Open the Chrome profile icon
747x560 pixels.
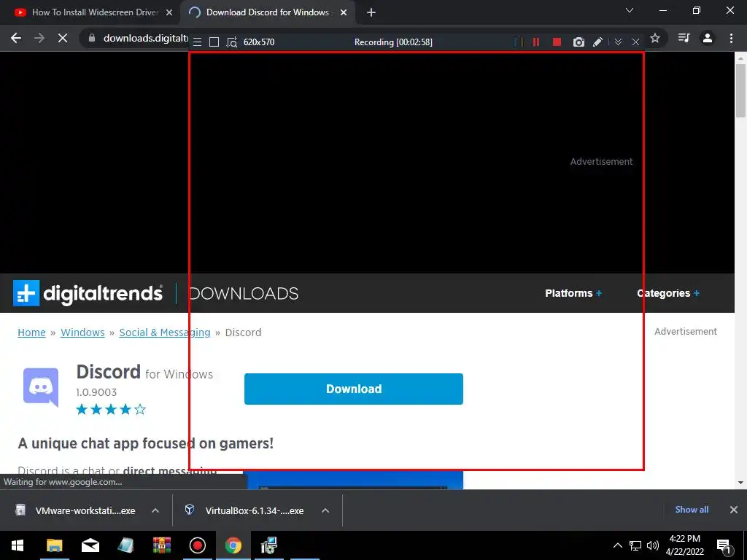coord(708,38)
